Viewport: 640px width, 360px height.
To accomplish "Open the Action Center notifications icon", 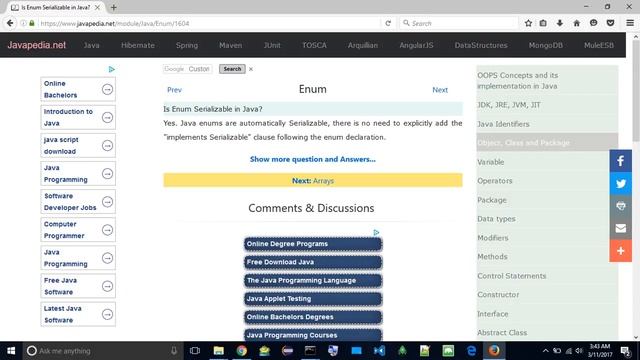I will tap(625, 351).
